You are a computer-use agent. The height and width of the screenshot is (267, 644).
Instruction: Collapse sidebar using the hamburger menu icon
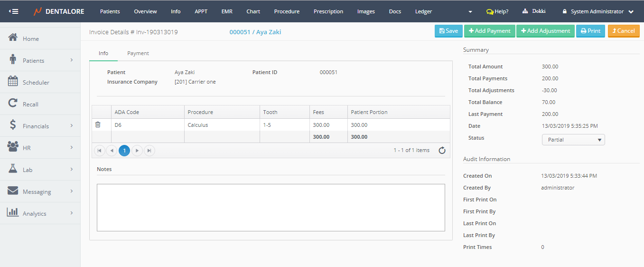click(x=14, y=11)
